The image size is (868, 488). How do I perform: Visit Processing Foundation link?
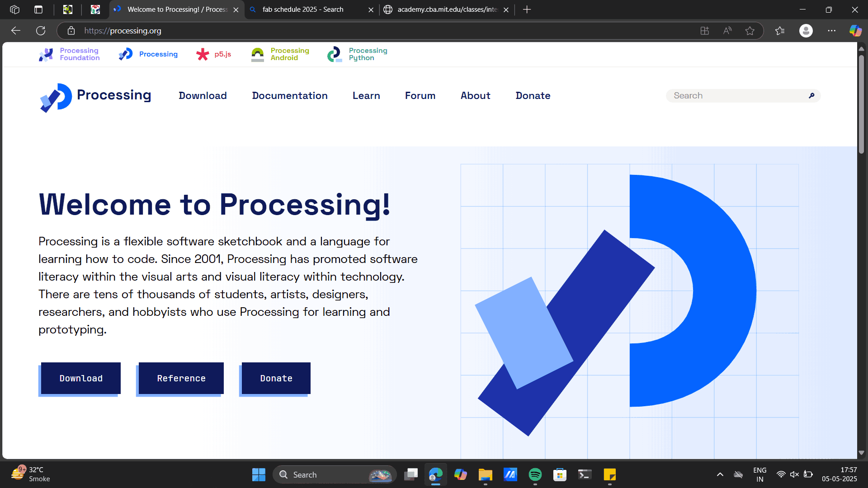pos(69,54)
